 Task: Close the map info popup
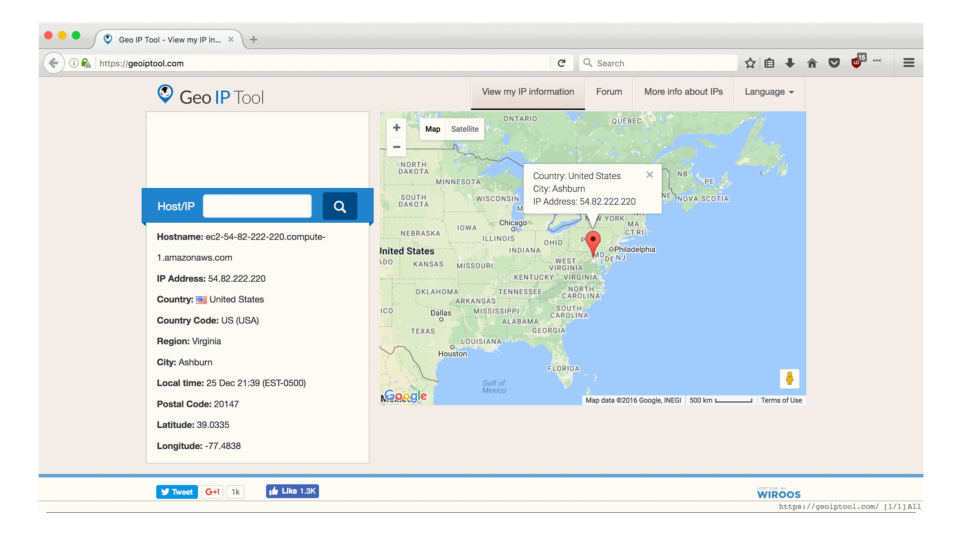(649, 175)
